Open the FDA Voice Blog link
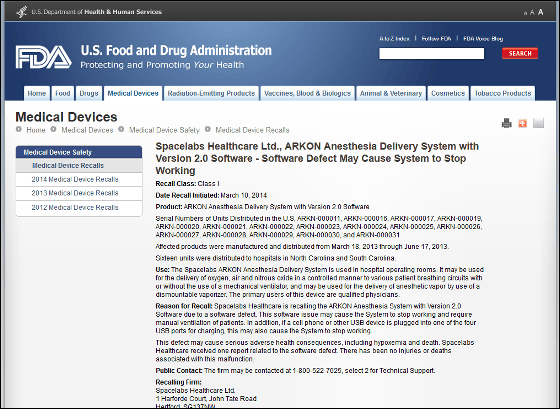Screen dimensions: 560x409 tap(483, 39)
